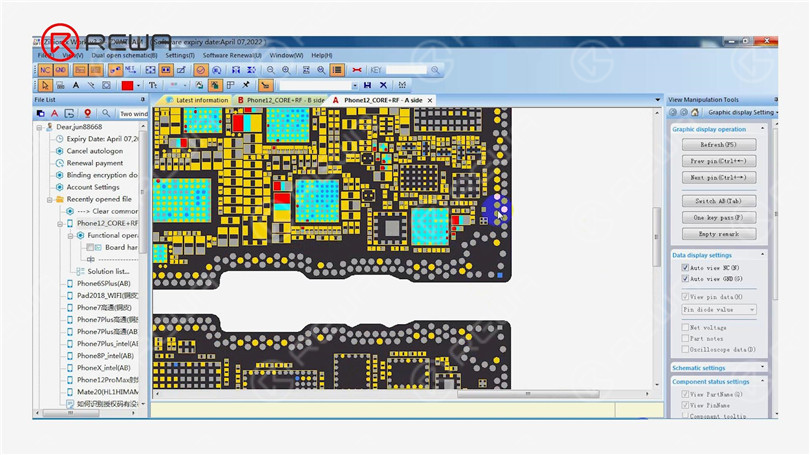Viewport: 810px width, 455px height.
Task: Toggle Auto view NC checkbox
Action: 685,268
